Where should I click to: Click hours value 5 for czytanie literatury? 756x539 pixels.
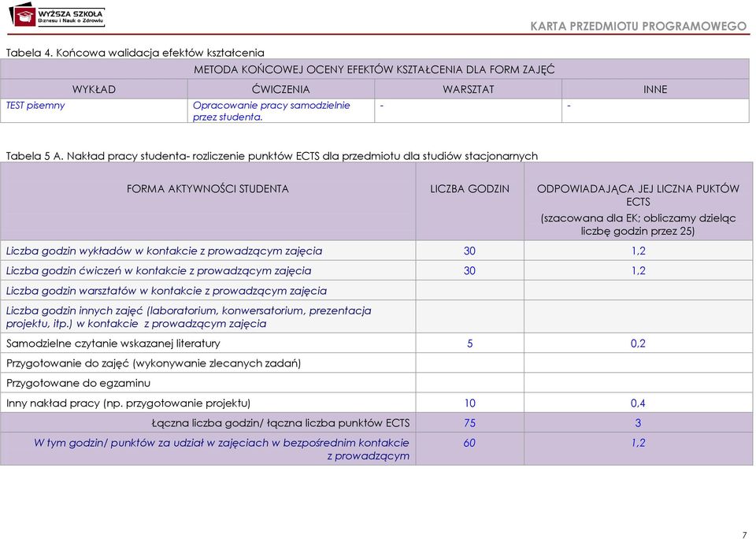(x=470, y=344)
